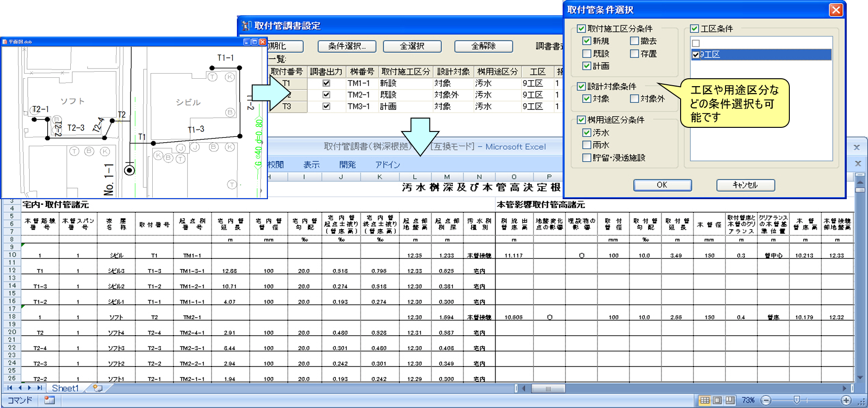Enable the 既設 checkbox
The height and width of the screenshot is (408, 868).
point(587,54)
